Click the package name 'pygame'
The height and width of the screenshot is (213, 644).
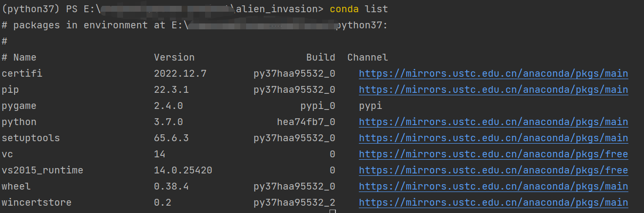(x=19, y=106)
